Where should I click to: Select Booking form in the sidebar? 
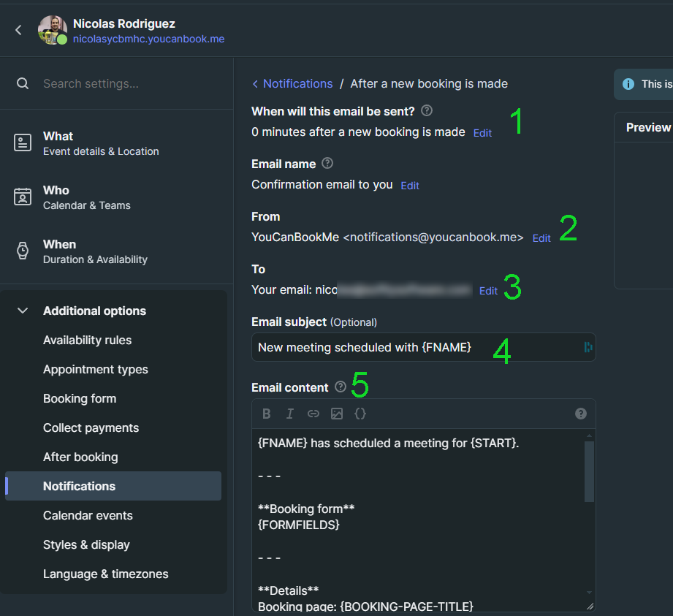coord(80,398)
